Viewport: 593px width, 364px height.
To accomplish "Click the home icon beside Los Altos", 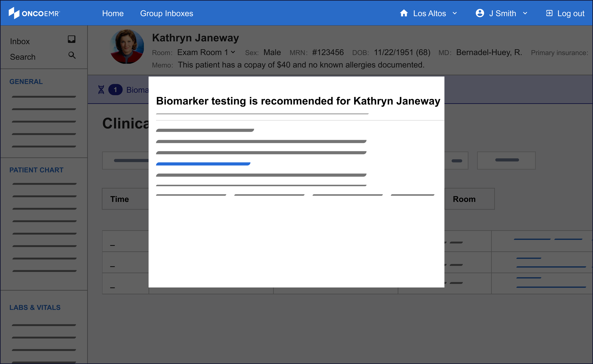I will 404,13.
